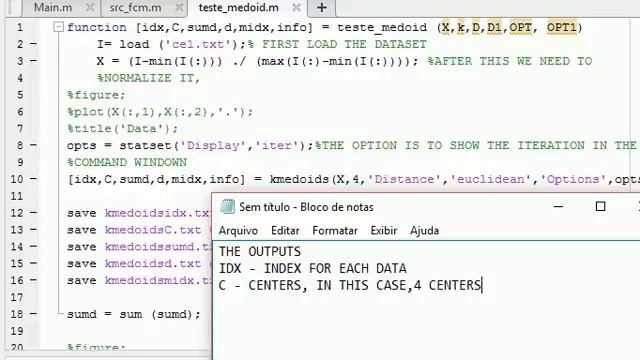The height and width of the screenshot is (360, 640).
Task: Click the highlighted OPT1 argument on line 1
Action: [562, 27]
